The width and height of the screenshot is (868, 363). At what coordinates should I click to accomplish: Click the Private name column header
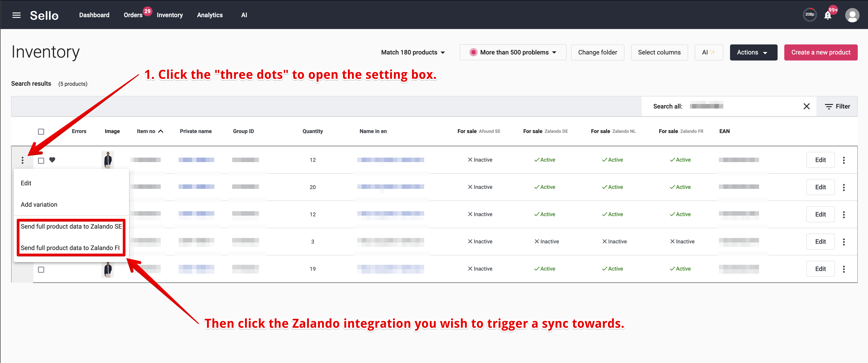click(195, 131)
